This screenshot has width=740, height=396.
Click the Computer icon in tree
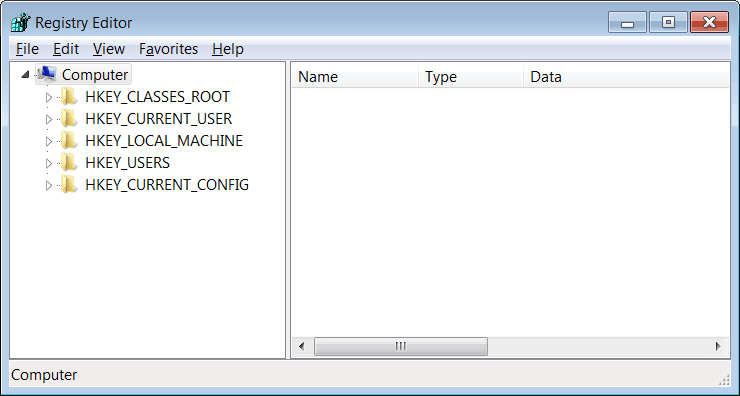tap(47, 75)
